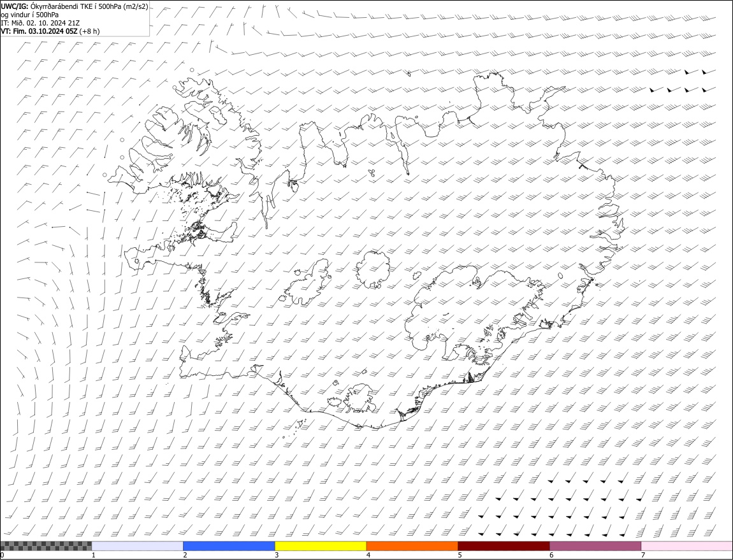This screenshot has width=733, height=560.
Task: Click the title text 'UWC/IG: Ókyrrðarábendi TKE í 500hPa'
Action: tap(62, 6)
